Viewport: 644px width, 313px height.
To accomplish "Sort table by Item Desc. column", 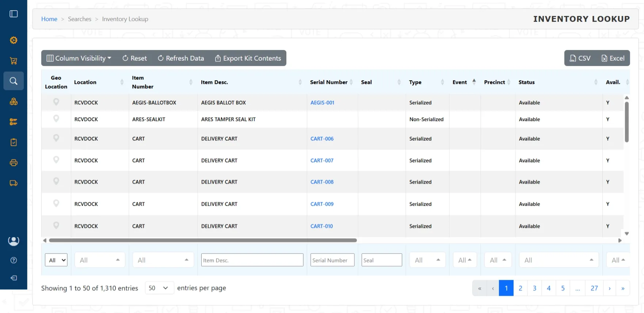I will click(x=252, y=82).
